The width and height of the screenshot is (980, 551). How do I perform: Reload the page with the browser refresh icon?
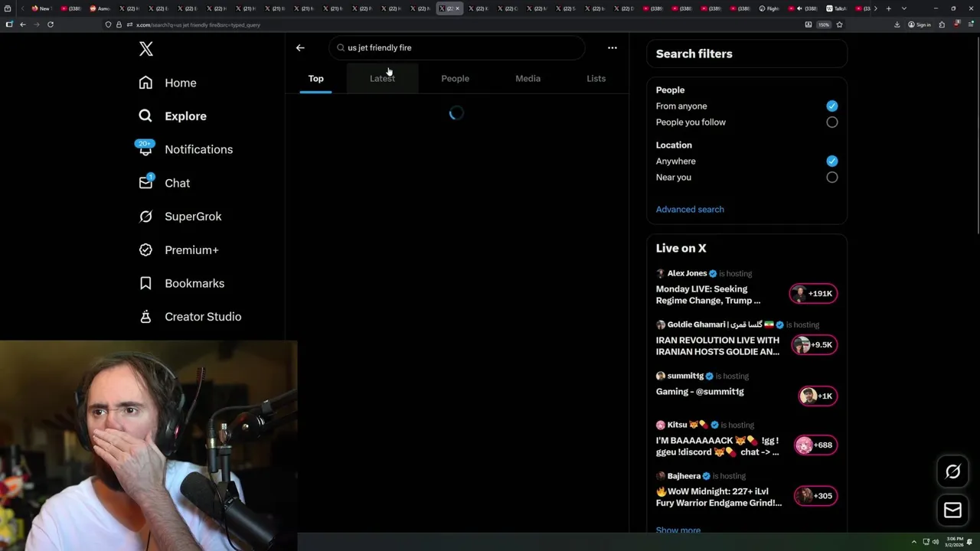click(51, 24)
